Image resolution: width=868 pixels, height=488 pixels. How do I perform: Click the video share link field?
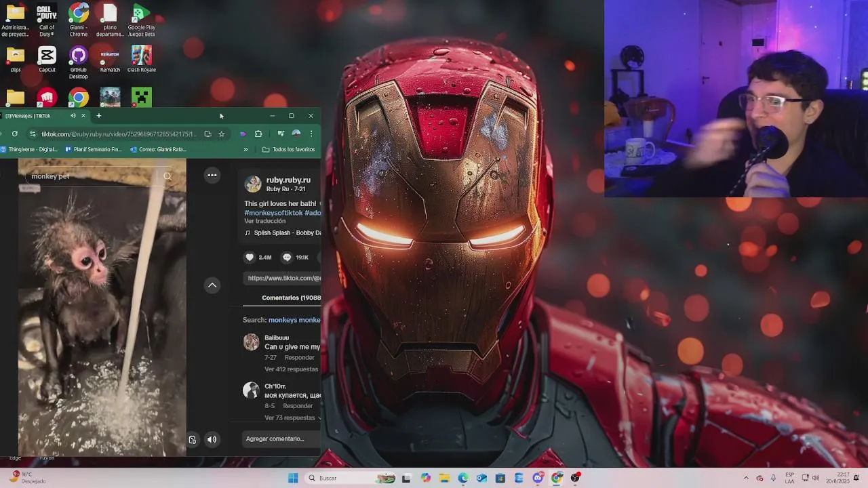click(282, 278)
